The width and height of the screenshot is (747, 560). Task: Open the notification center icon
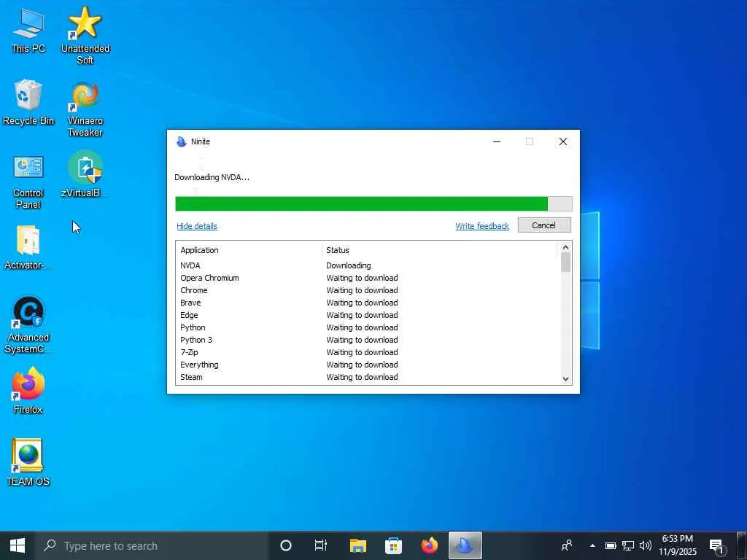tap(716, 546)
